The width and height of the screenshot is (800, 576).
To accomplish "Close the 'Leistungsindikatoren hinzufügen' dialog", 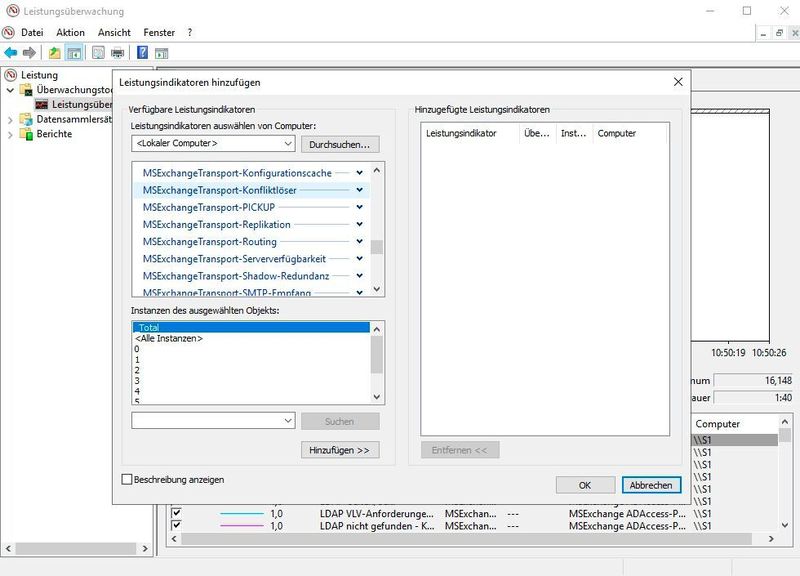I will coord(678,82).
